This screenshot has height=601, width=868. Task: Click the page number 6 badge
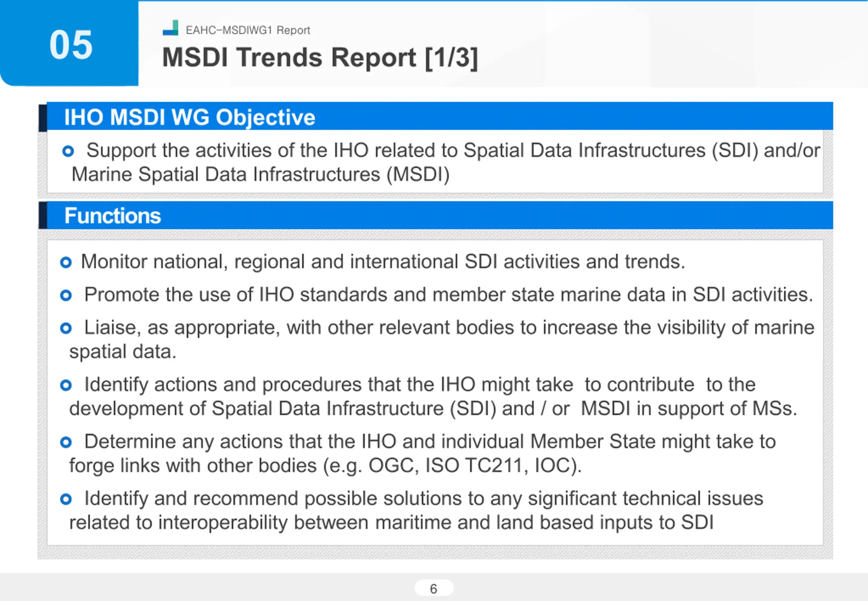tap(434, 588)
